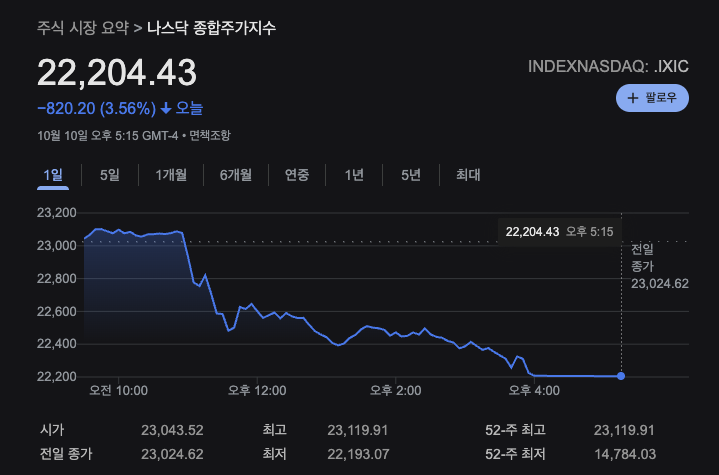Click the blue endpoint dot on chart line

(x=621, y=376)
